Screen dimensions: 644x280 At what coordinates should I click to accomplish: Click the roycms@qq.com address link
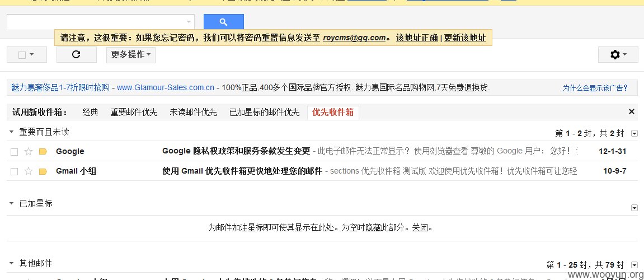pyautogui.click(x=354, y=38)
